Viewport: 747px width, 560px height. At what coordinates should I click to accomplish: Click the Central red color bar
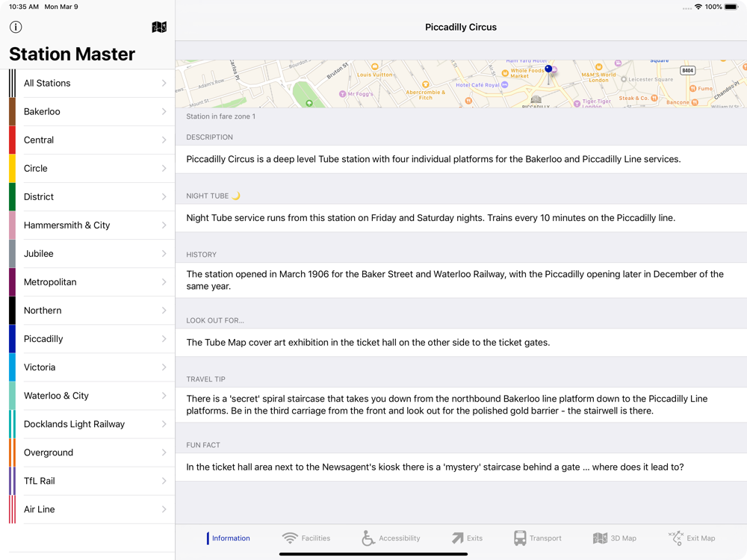point(13,140)
